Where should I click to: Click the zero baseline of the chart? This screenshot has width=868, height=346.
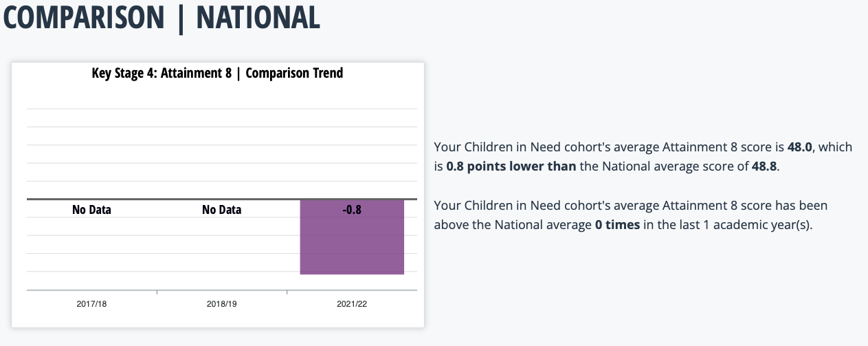(221, 199)
